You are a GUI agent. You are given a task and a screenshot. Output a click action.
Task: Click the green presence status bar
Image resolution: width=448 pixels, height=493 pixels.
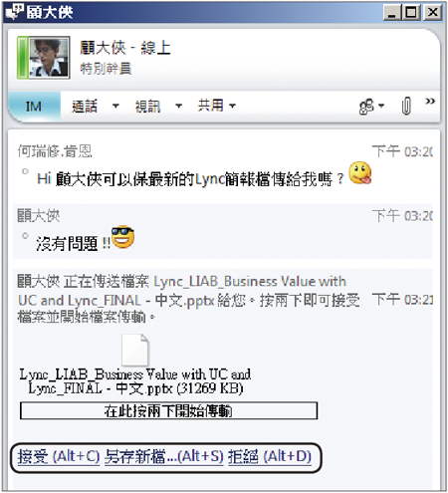(x=23, y=58)
